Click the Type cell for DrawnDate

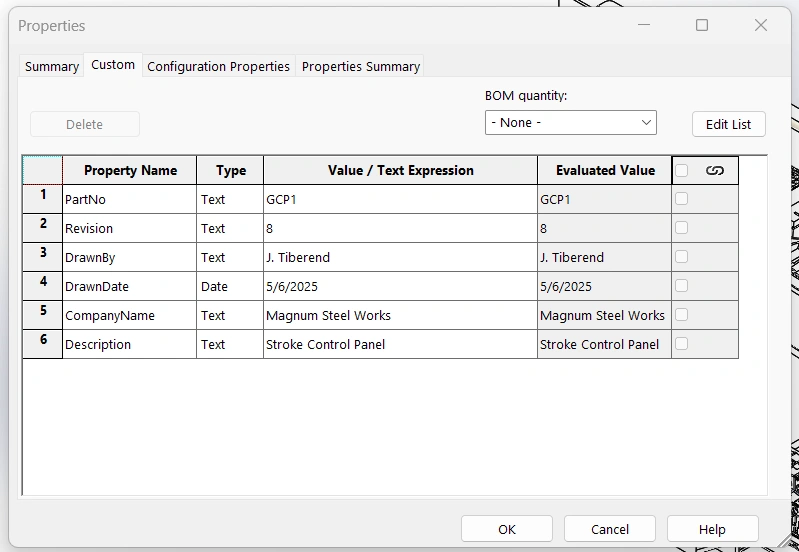pos(229,286)
